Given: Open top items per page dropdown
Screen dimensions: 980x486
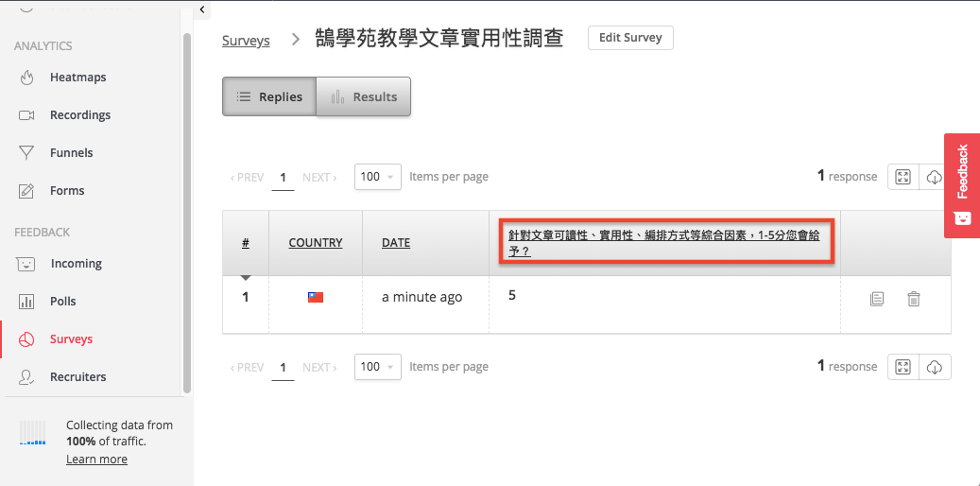Looking at the screenshot, I should [377, 177].
